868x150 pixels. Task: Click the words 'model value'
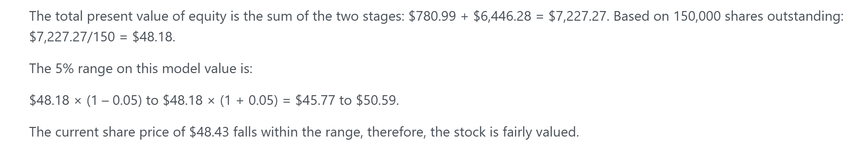[199, 69]
